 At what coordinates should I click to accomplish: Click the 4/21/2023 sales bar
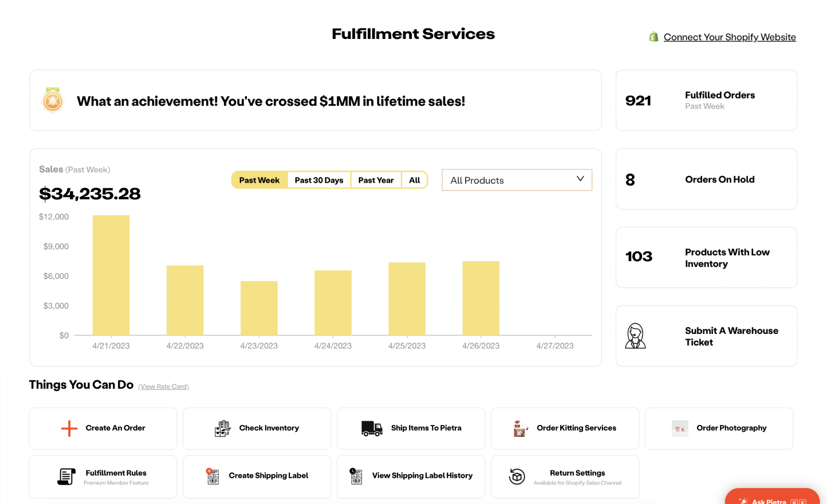[111, 275]
